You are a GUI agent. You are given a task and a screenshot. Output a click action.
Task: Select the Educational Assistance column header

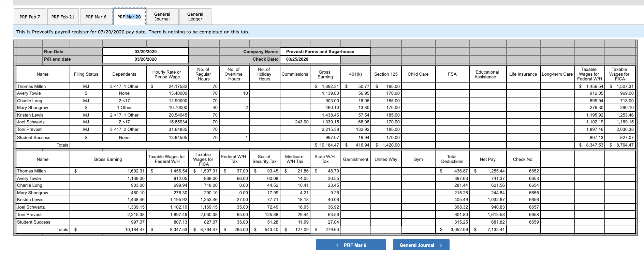tap(487, 74)
